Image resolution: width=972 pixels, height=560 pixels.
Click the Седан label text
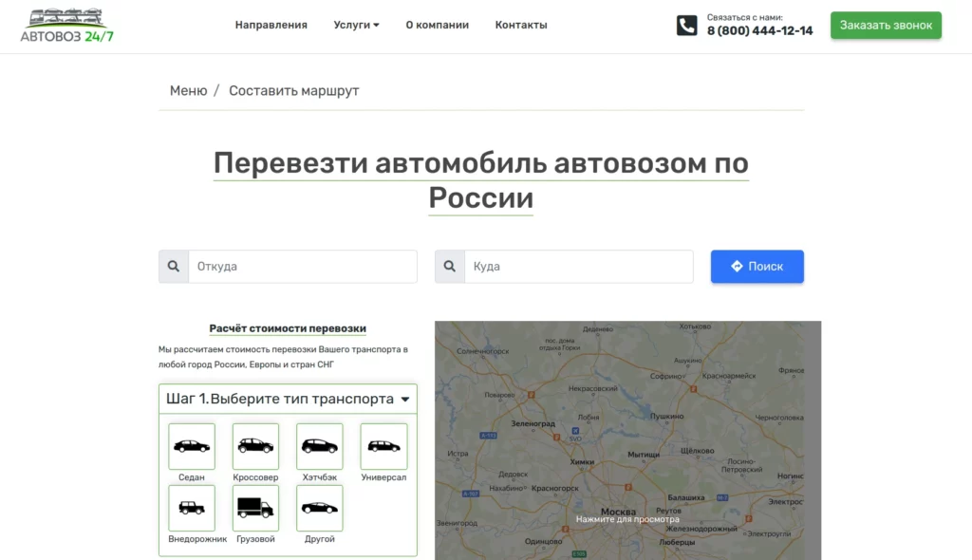192,476
